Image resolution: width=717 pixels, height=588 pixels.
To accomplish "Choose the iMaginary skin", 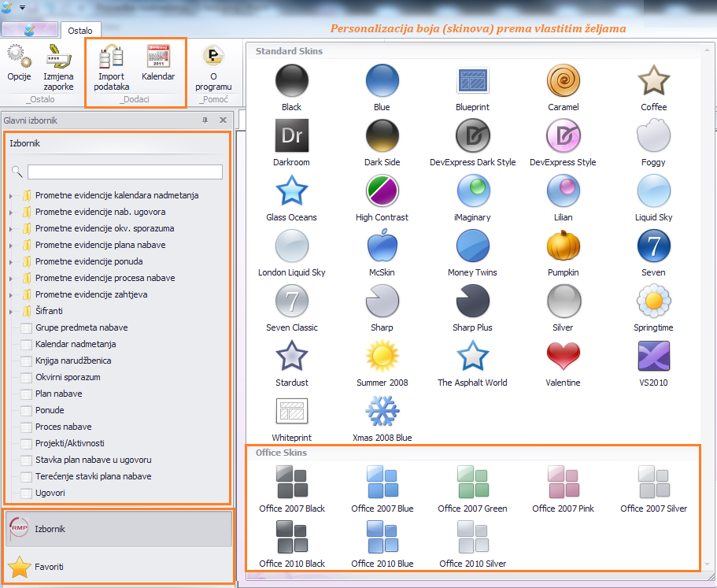I will (x=472, y=198).
